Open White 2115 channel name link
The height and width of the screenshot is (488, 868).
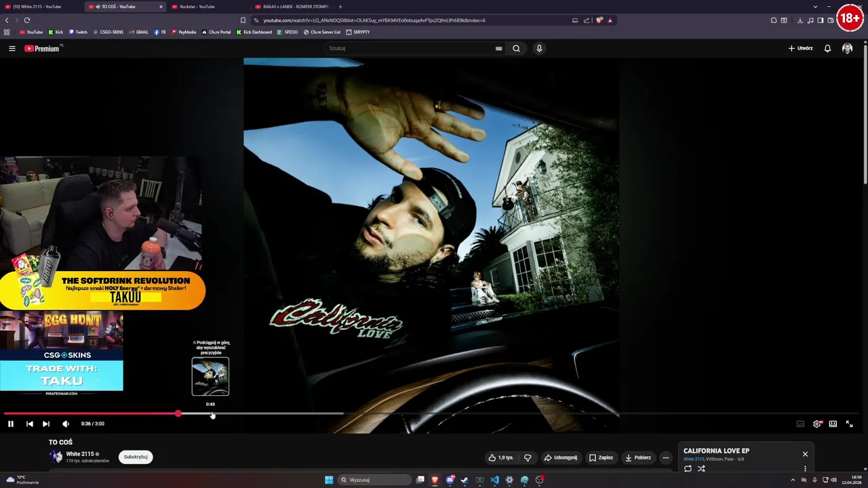[79, 453]
